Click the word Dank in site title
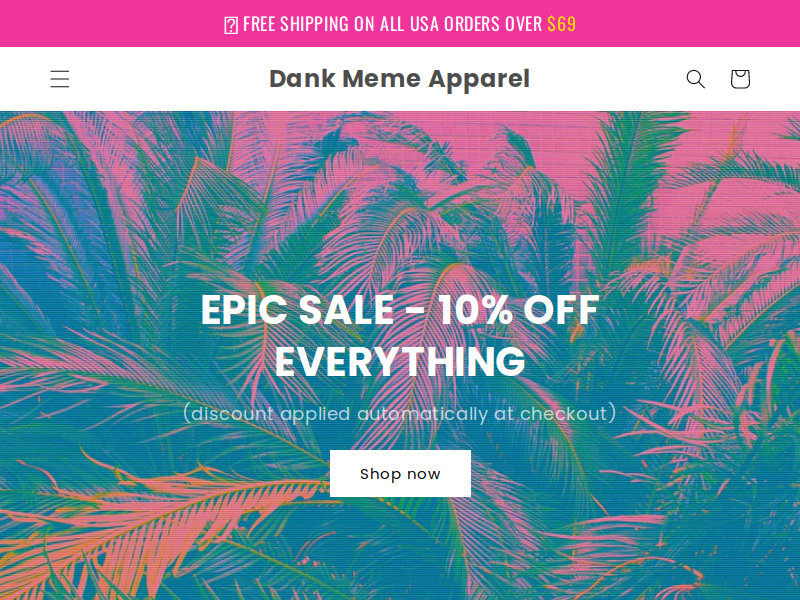This screenshot has height=600, width=800. tap(302, 79)
